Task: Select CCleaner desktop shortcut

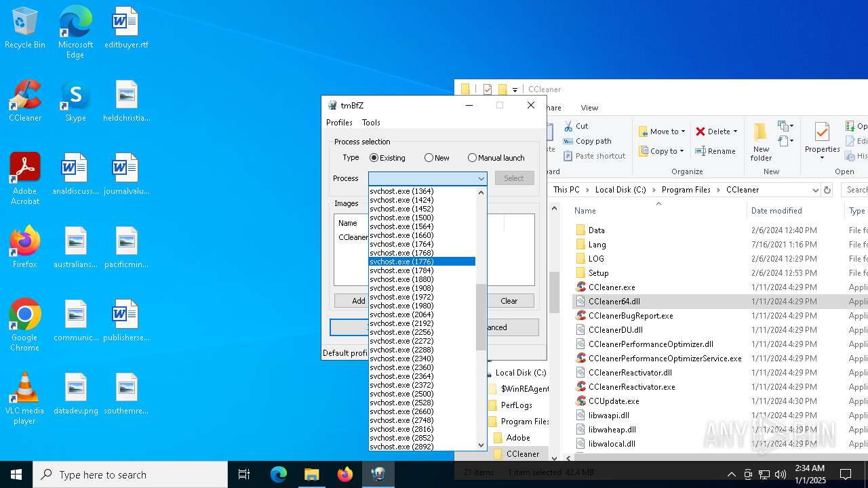Action: point(25,102)
